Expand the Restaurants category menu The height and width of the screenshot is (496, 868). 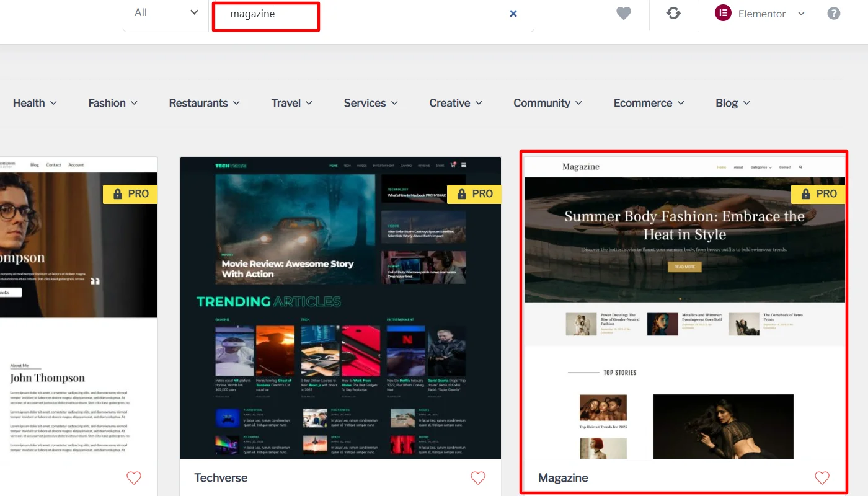pyautogui.click(x=205, y=103)
